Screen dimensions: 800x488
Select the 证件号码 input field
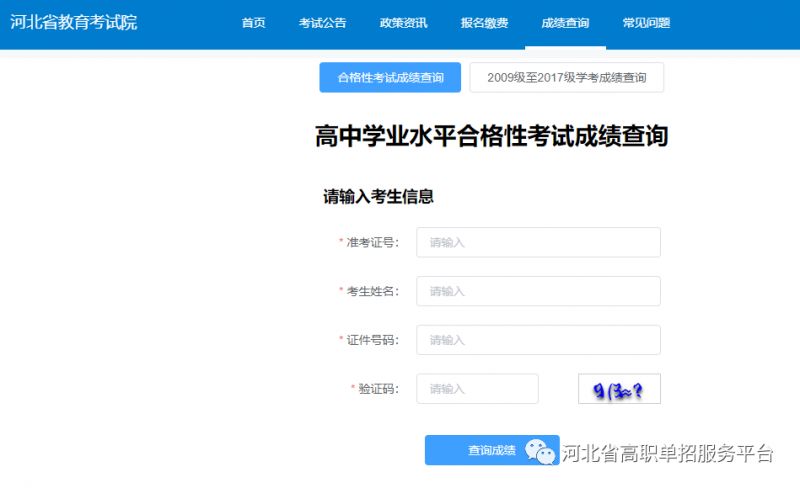[538, 340]
